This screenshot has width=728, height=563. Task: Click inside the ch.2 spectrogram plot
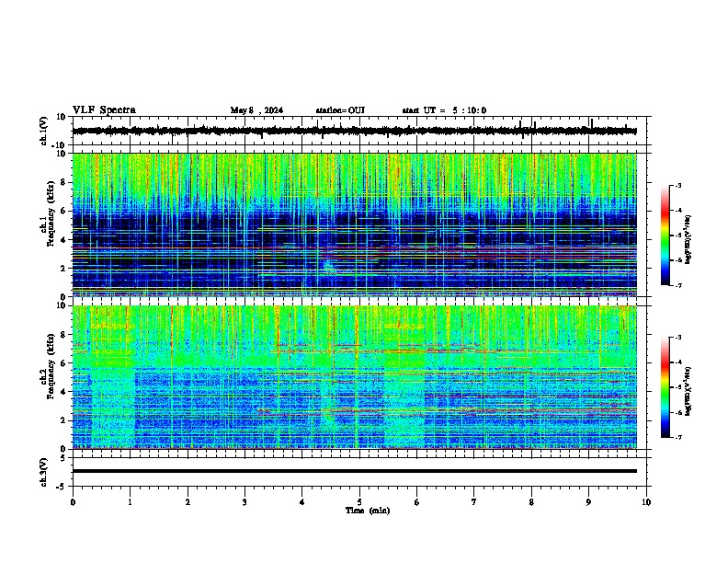[x=354, y=377]
